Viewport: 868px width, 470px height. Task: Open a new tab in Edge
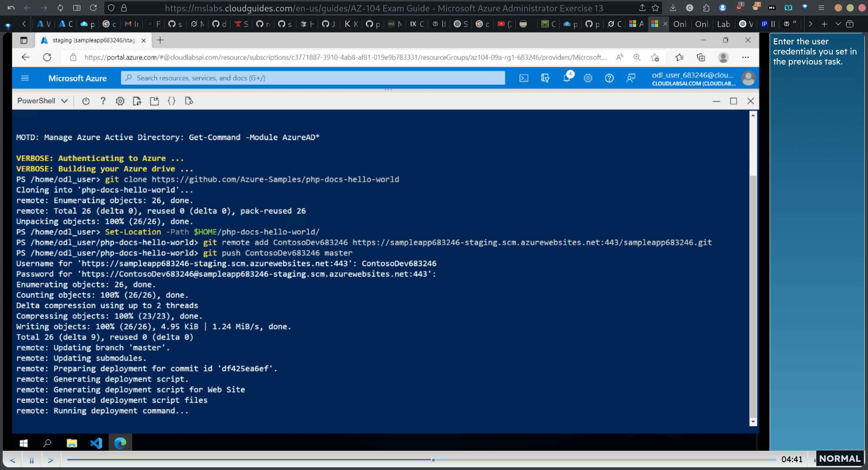click(160, 40)
